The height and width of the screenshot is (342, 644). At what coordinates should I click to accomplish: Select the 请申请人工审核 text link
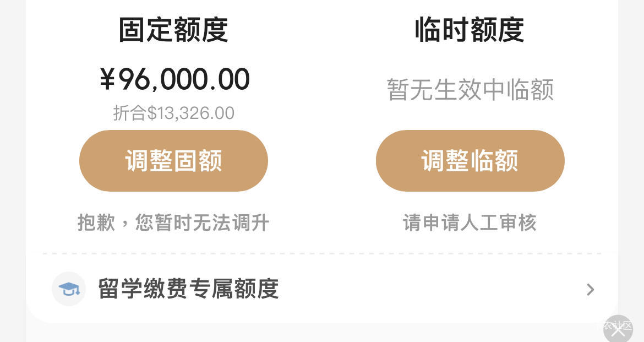pyautogui.click(x=470, y=223)
